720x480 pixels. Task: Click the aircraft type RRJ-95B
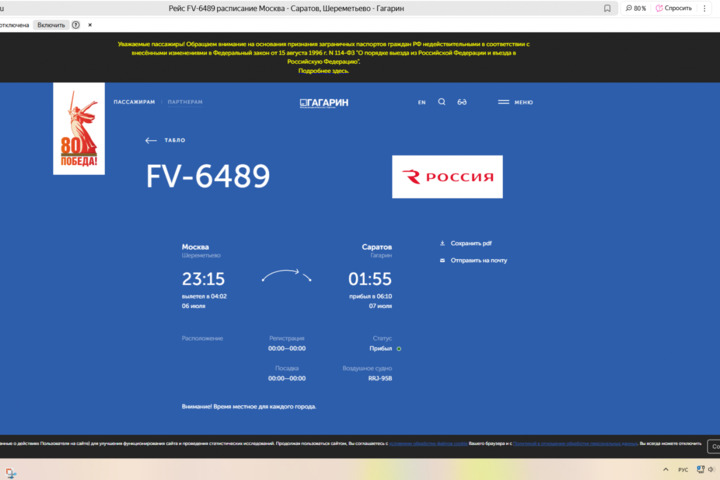click(380, 378)
